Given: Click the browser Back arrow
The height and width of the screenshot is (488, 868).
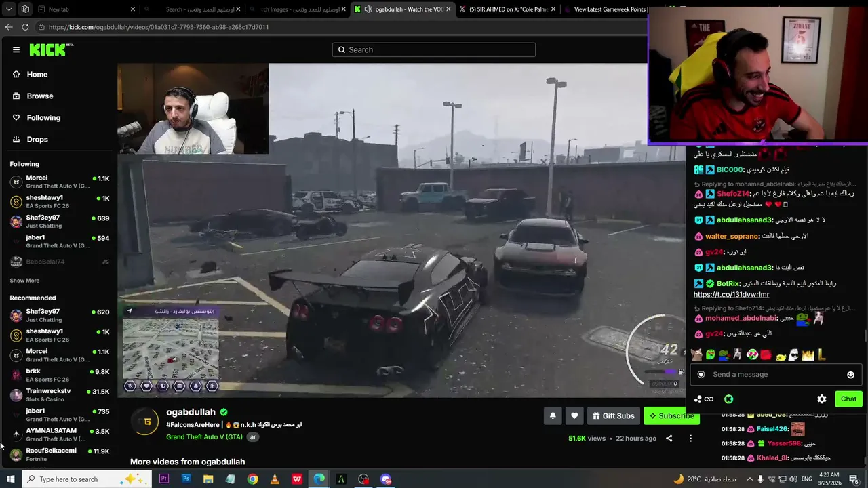Looking at the screenshot, I should [9, 27].
